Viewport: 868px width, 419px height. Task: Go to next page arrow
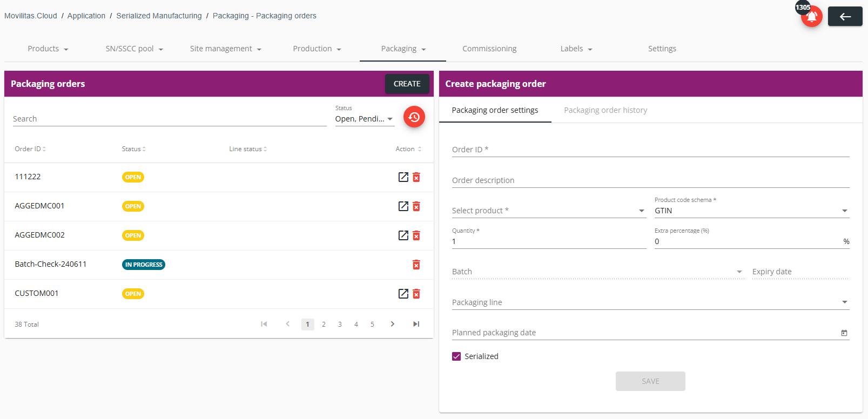click(393, 324)
